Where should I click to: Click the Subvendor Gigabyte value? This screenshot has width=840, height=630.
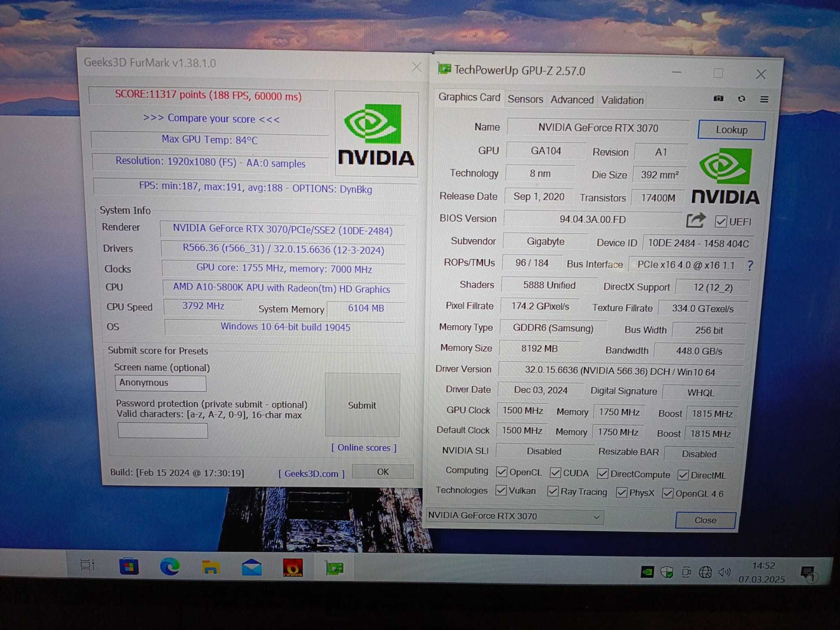pyautogui.click(x=545, y=242)
